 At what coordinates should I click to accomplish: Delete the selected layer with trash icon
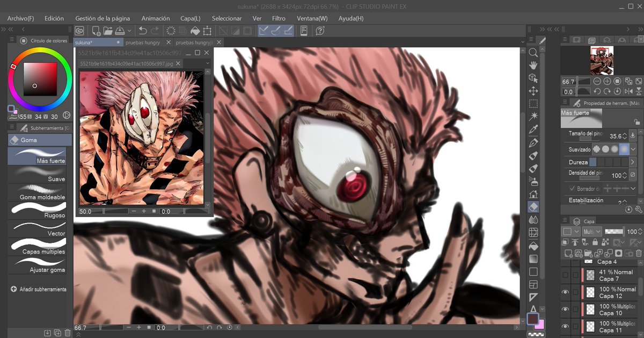[639, 253]
